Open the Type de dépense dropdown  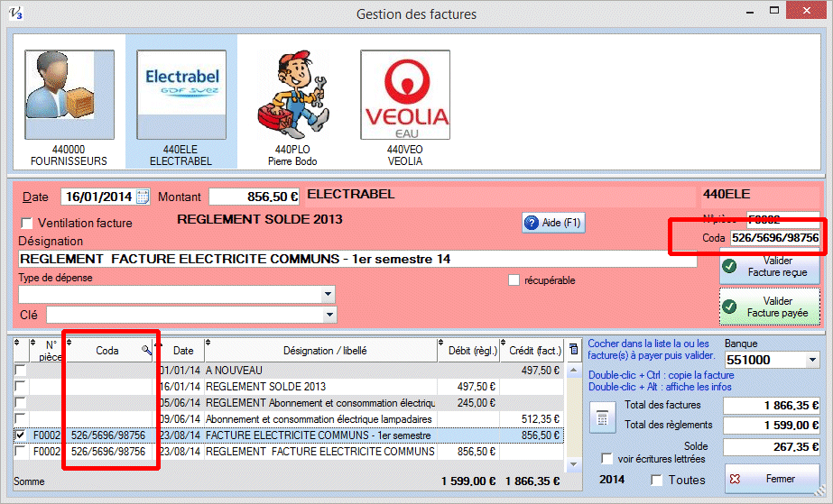coord(329,294)
